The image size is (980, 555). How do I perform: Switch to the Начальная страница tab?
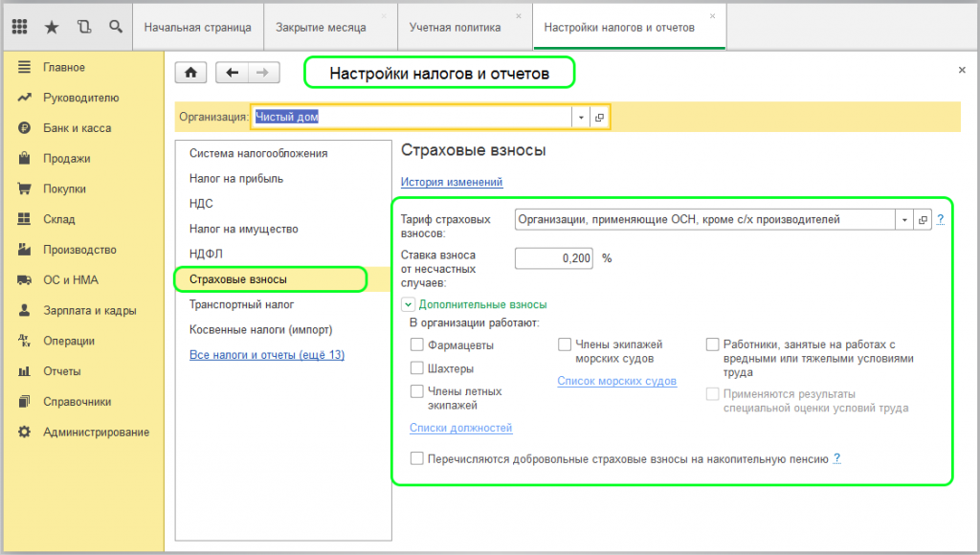click(x=197, y=28)
